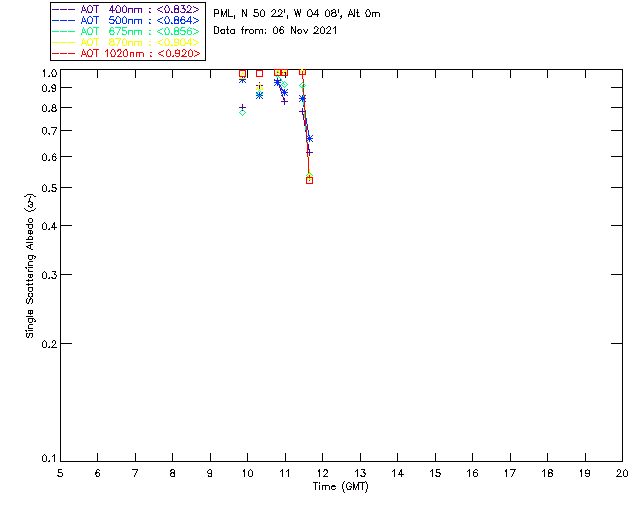Viewport: 640px width, 512px height.
Task: Click the AOT 500nm legend entry
Action: [126, 20]
